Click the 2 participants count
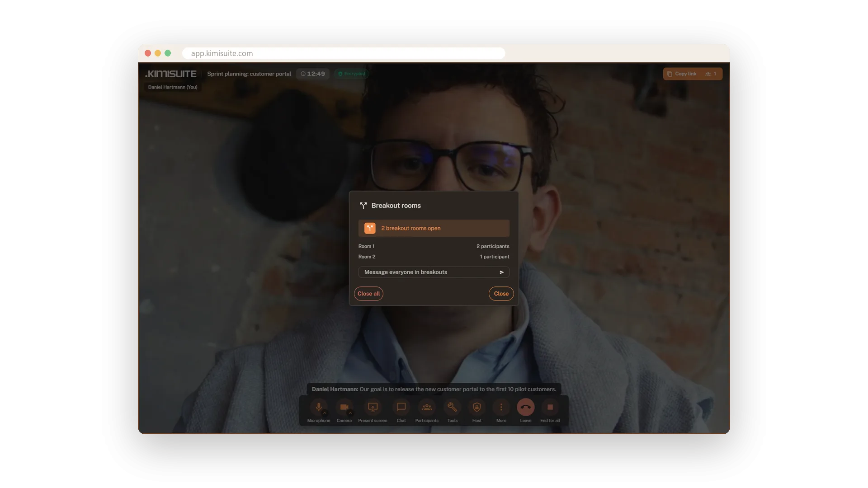The image size is (868, 488). click(x=493, y=246)
